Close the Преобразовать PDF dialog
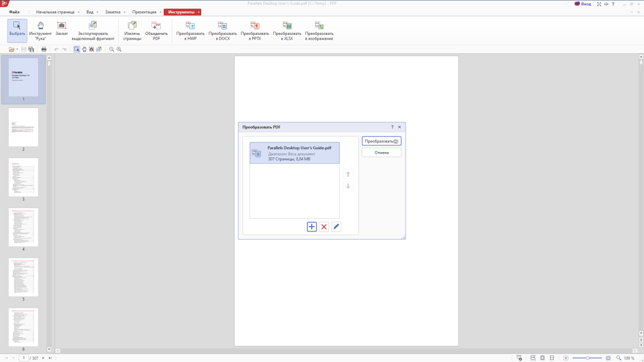This screenshot has height=362, width=644. click(x=399, y=127)
